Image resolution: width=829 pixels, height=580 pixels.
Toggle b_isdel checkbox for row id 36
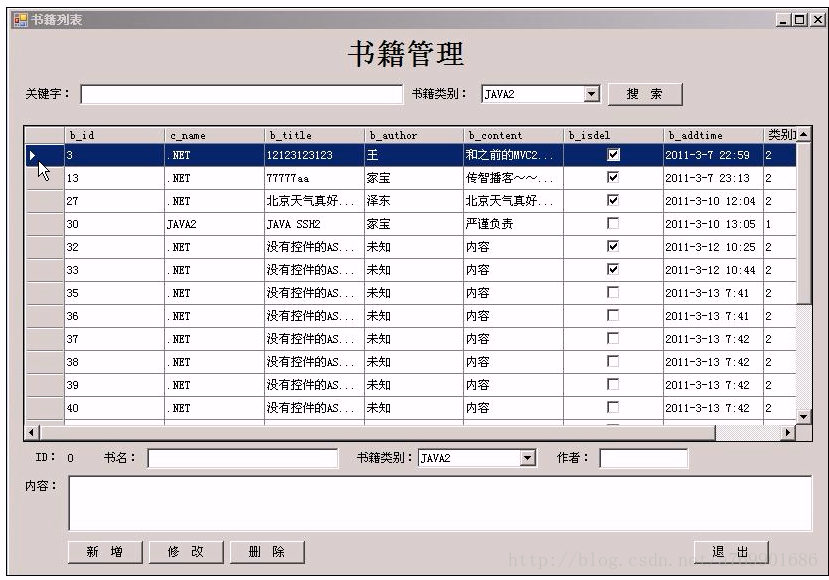click(613, 316)
